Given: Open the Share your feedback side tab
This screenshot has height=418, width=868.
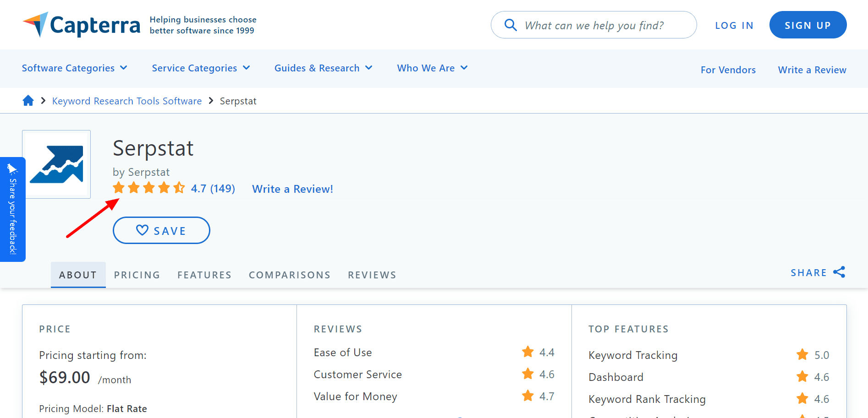Looking at the screenshot, I should point(12,209).
